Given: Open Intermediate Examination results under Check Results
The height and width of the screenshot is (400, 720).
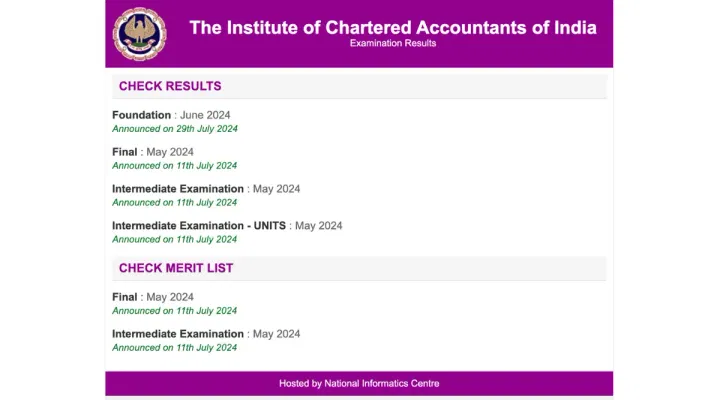Looking at the screenshot, I should point(178,189).
